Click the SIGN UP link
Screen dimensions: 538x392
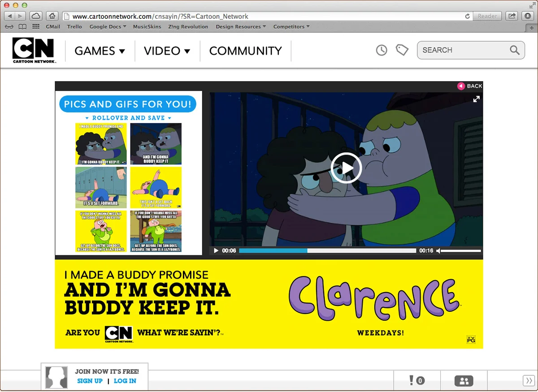point(90,381)
